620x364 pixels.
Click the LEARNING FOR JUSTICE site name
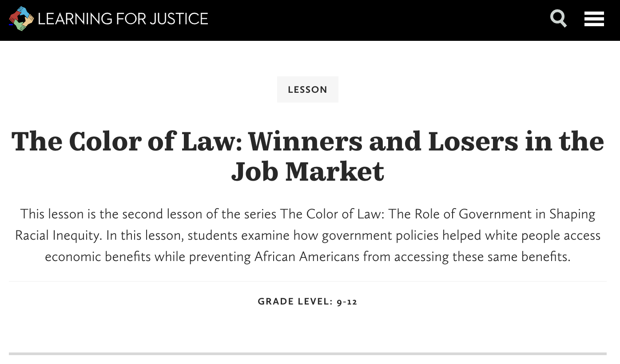coord(123,19)
